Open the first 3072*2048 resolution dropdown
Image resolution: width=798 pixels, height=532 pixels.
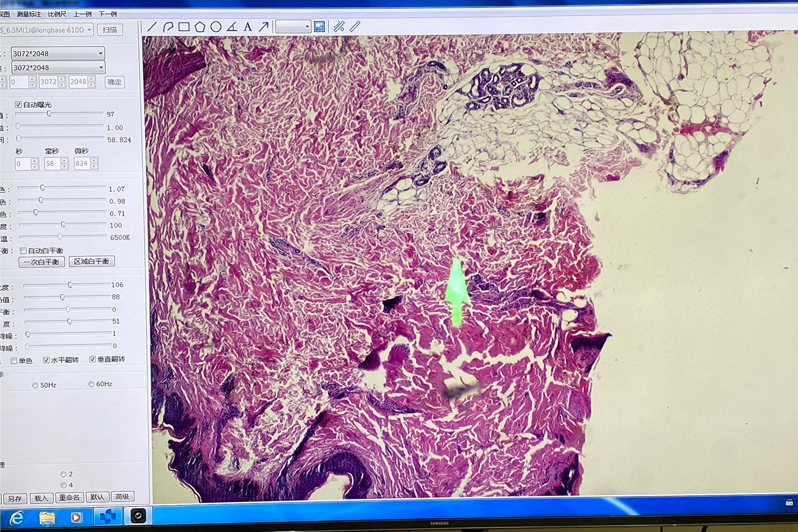coord(101,53)
